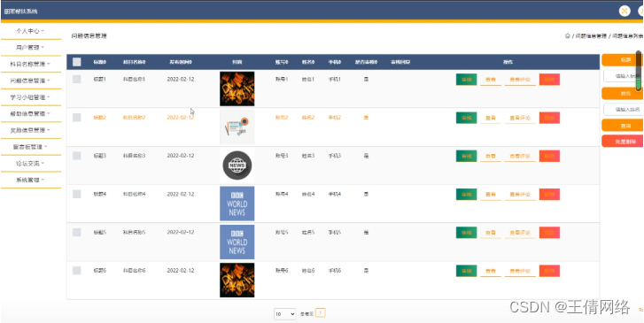644x323 pixels.
Task: Click 查看 button in the 标题1 row
Action: [x=491, y=80]
